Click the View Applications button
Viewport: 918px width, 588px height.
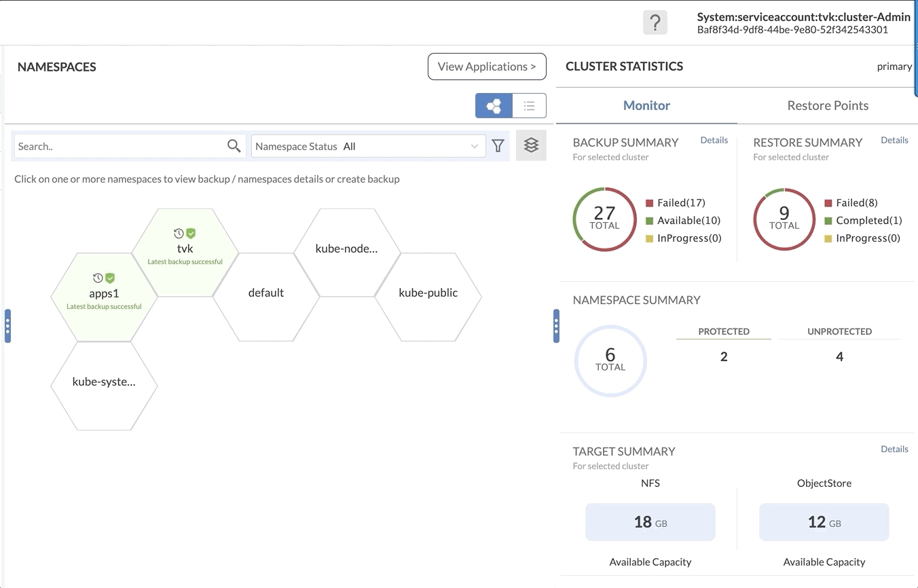click(487, 67)
